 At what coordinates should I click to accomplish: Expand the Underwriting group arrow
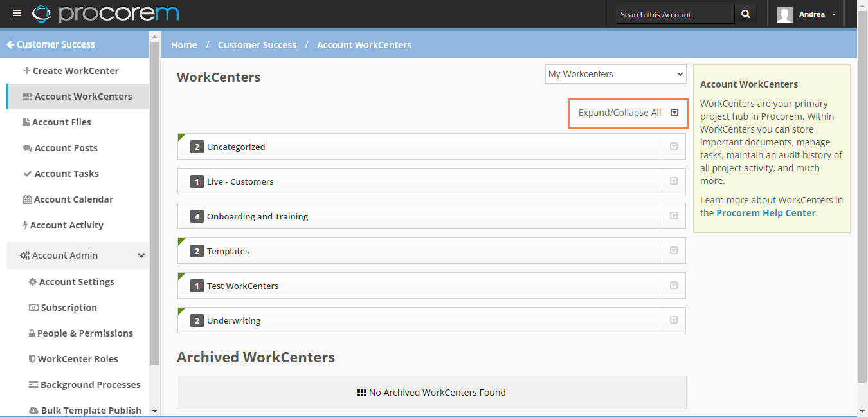click(x=674, y=320)
